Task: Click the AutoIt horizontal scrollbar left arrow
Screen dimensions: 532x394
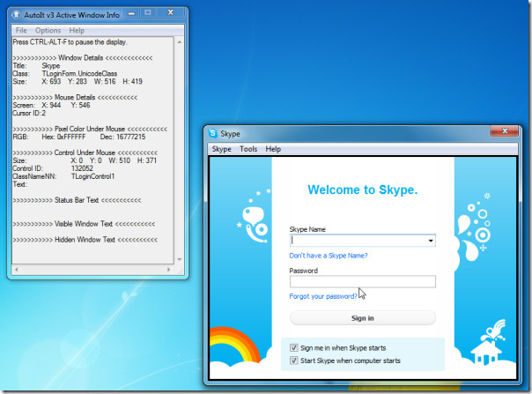Action: (16, 270)
